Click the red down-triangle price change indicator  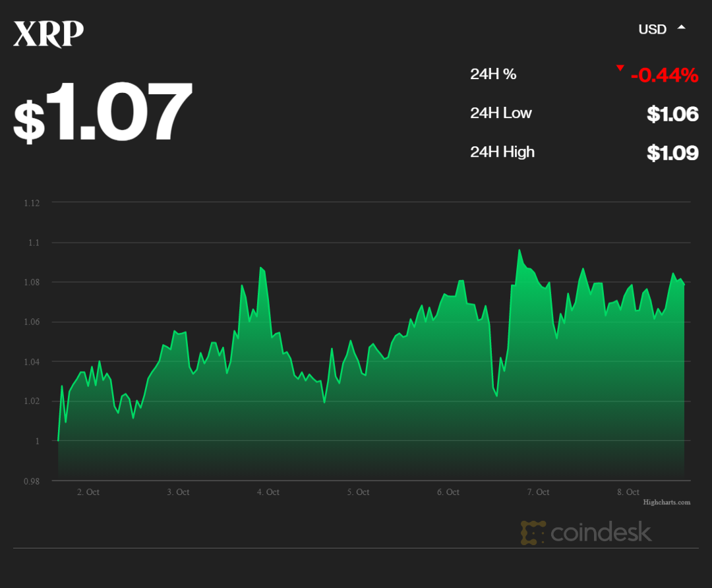pyautogui.click(x=620, y=68)
